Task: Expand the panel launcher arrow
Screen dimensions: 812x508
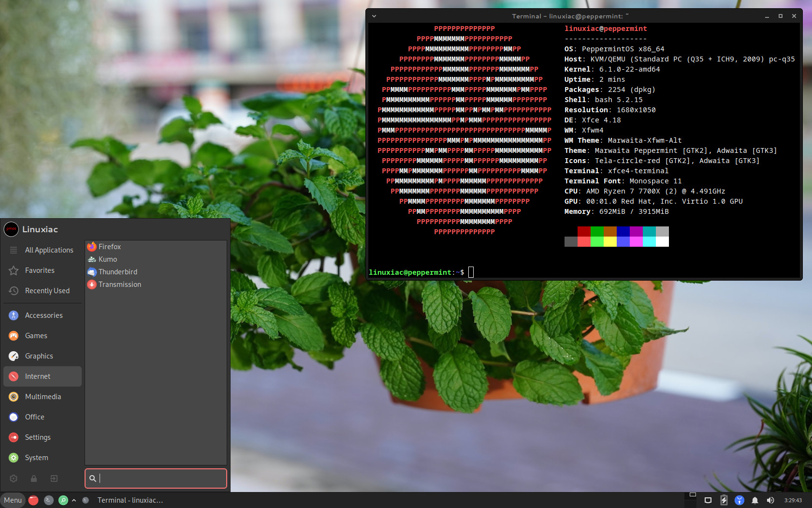Action: [x=74, y=500]
